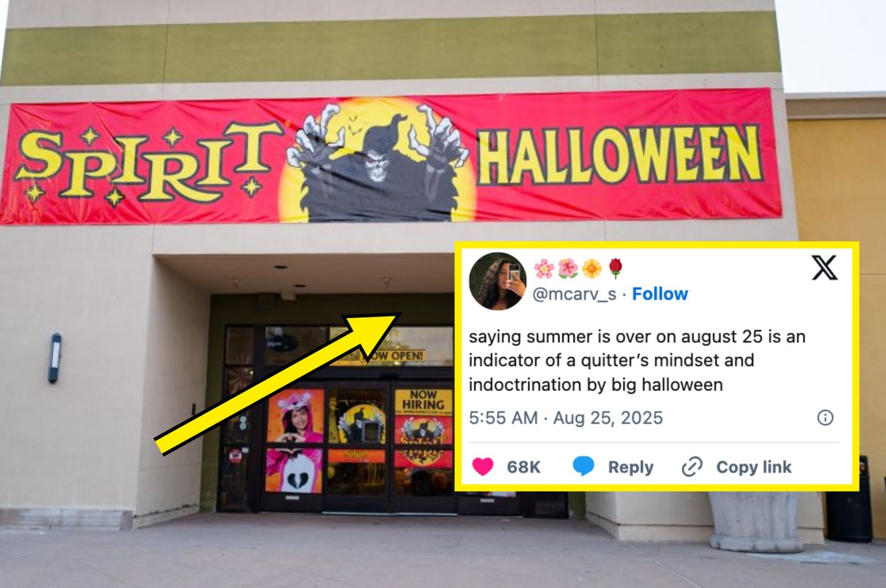This screenshot has width=886, height=588.
Task: Click the Copy link text
Action: pos(754,467)
